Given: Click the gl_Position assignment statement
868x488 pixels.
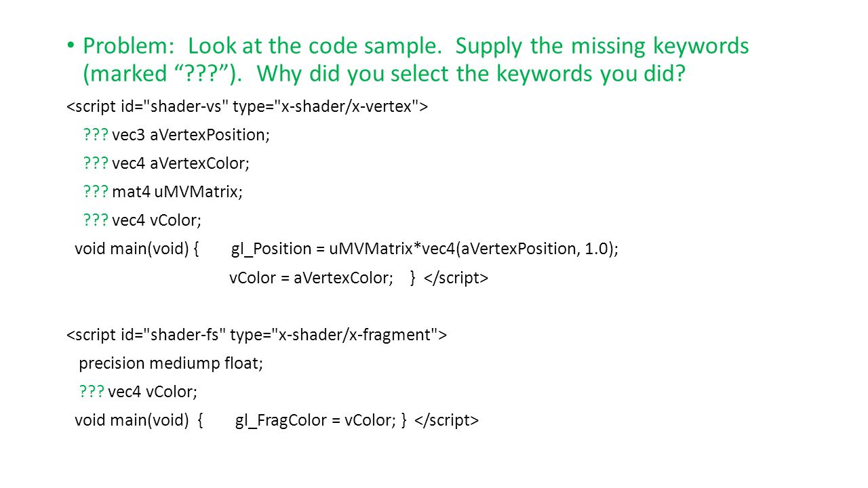Looking at the screenshot, I should tap(425, 249).
